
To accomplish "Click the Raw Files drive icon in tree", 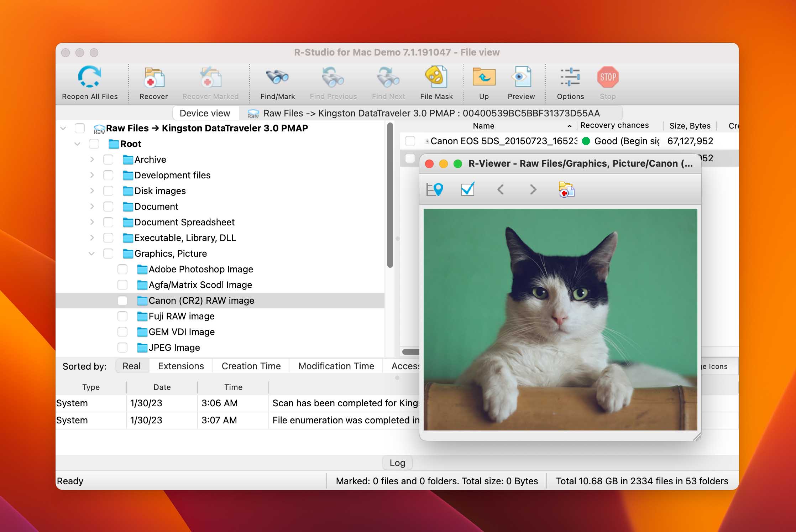I will (99, 129).
